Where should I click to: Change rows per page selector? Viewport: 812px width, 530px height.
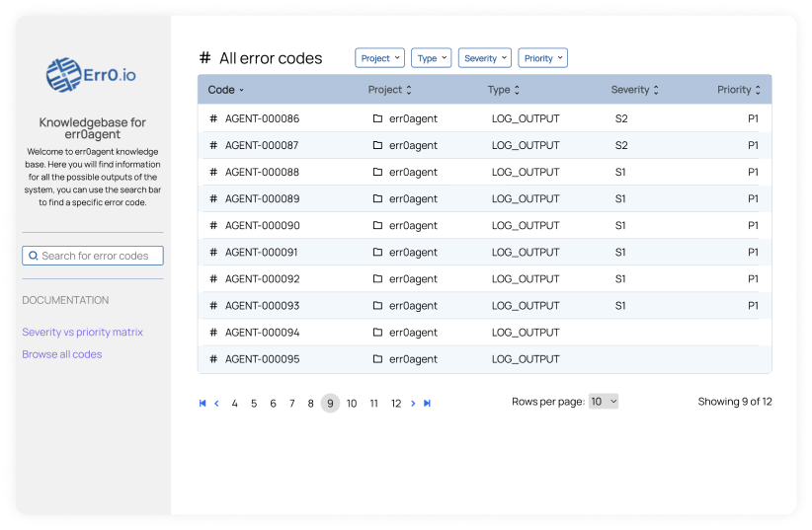coord(604,402)
